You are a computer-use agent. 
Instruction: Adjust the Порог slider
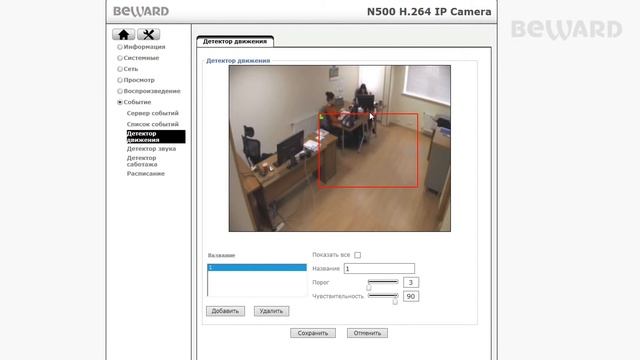(x=383, y=284)
